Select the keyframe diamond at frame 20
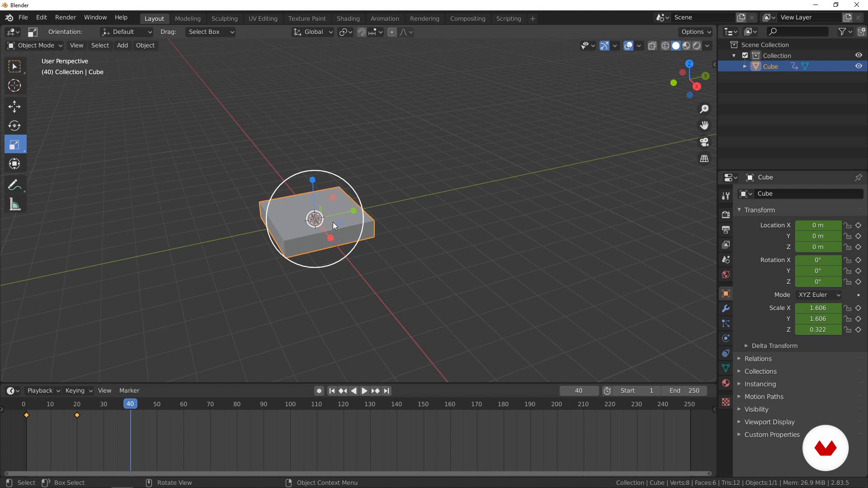Screen dimensions: 868x488 (77, 415)
